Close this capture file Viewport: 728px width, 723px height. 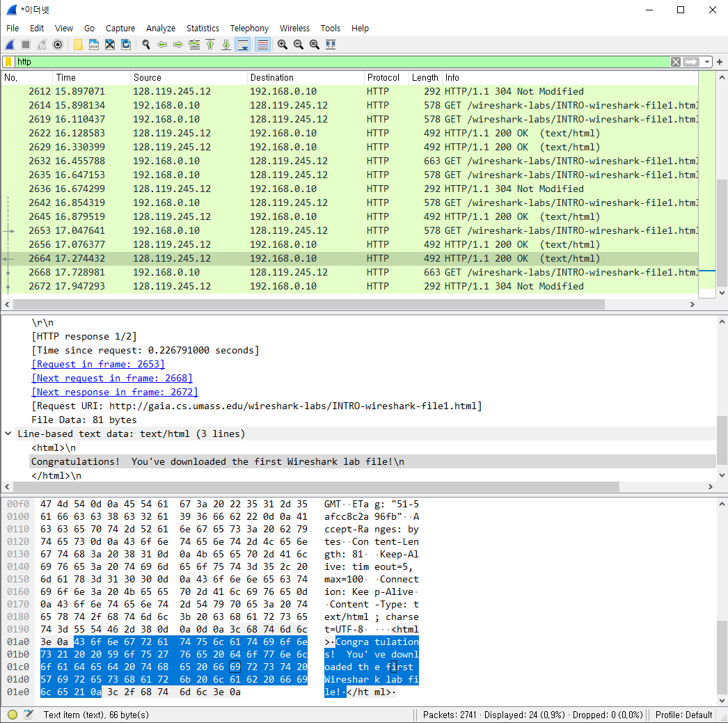pos(109,45)
